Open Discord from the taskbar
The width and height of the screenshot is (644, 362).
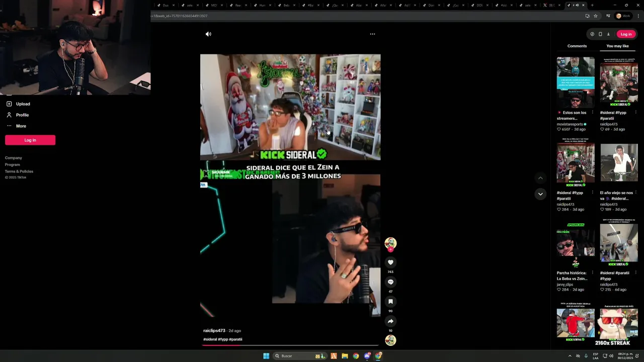tap(367, 356)
